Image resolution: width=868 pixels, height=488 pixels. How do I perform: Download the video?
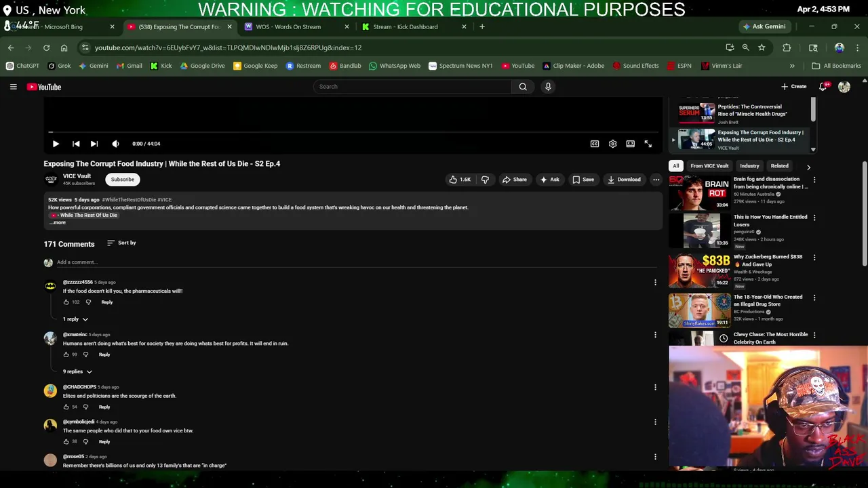click(624, 180)
